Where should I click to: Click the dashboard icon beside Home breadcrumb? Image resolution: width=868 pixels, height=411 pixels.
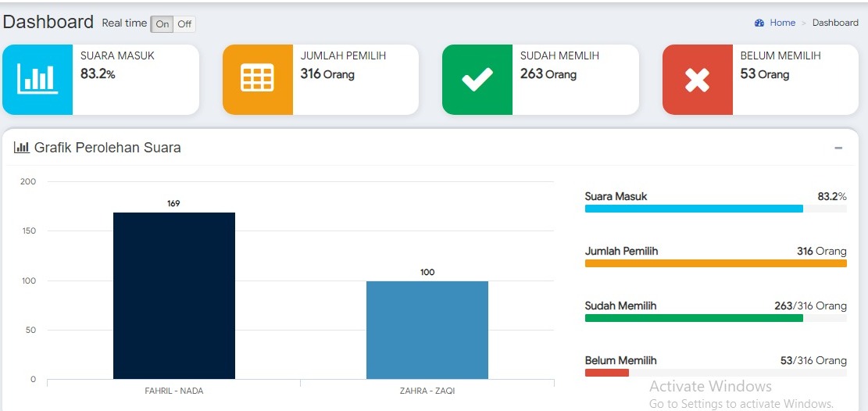tap(759, 23)
